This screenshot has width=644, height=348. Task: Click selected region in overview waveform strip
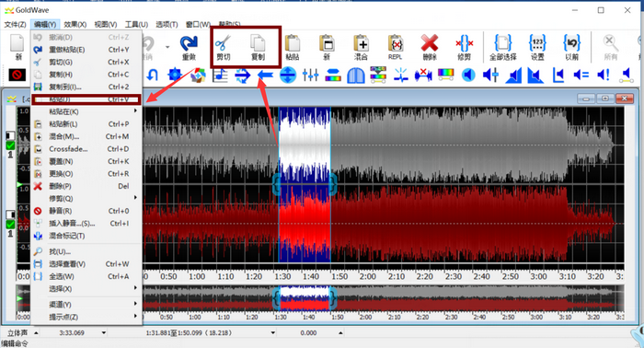pyautogui.click(x=305, y=298)
